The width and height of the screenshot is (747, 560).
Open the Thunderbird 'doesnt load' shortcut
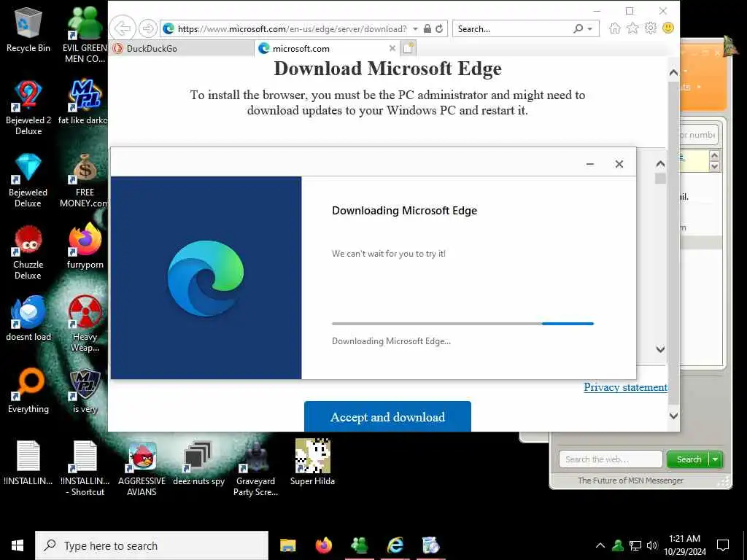tap(28, 318)
